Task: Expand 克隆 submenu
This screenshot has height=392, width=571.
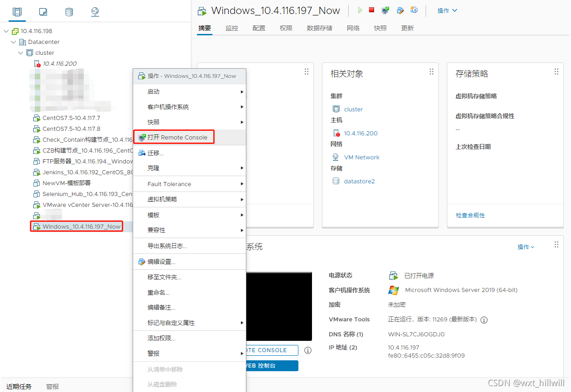Action: (189, 168)
